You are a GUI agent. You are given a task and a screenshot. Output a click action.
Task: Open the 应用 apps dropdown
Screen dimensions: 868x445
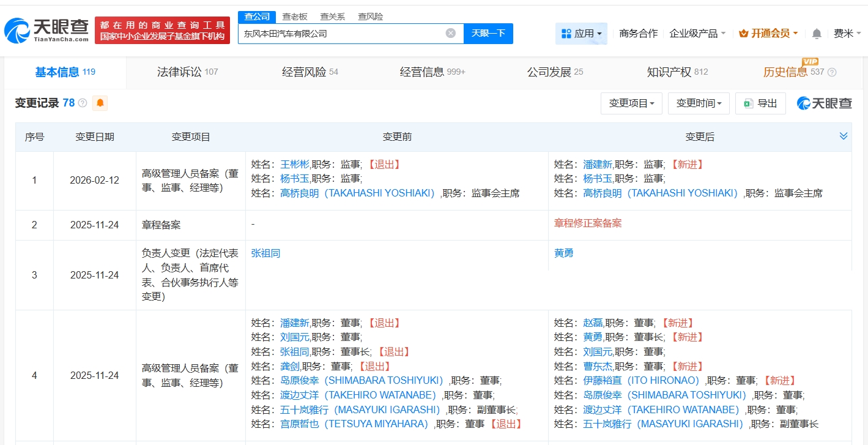581,34
